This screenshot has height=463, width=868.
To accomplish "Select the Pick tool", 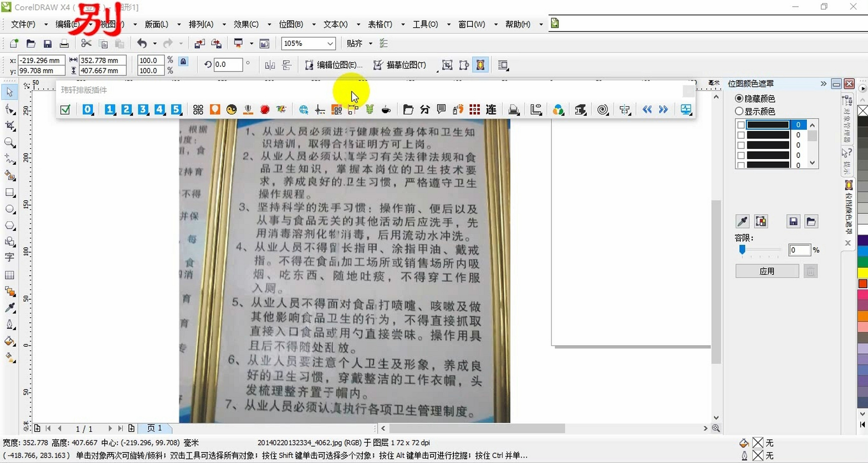I will 10,92.
